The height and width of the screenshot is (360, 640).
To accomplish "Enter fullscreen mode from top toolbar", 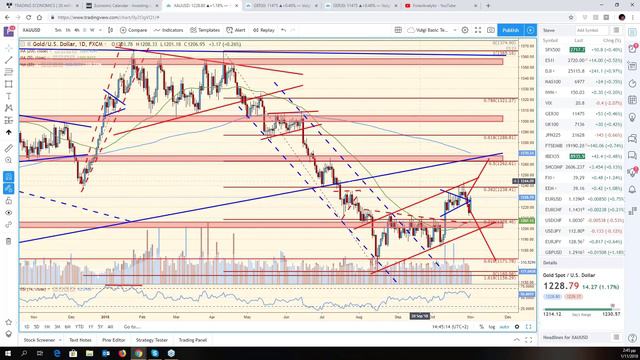I will [478, 30].
